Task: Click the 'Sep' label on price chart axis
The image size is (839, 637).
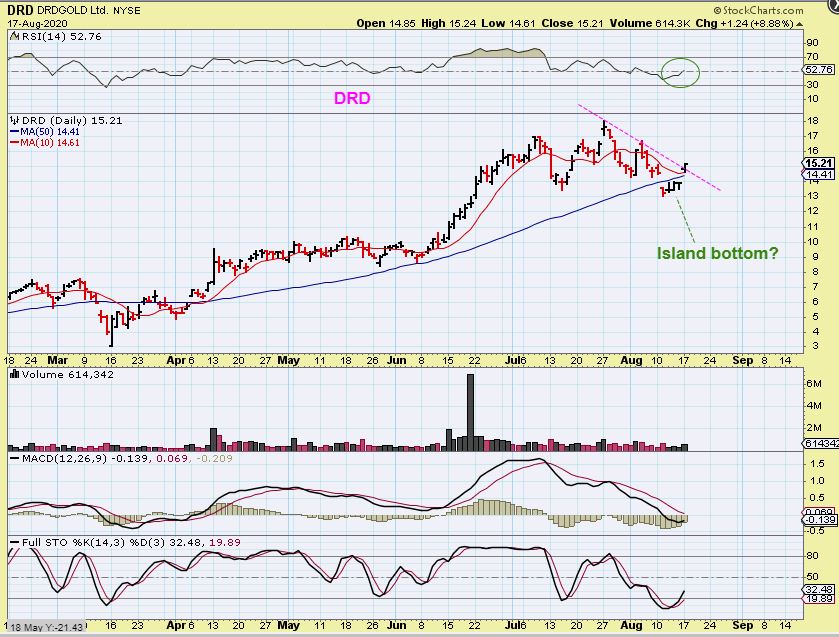Action: pos(742,360)
